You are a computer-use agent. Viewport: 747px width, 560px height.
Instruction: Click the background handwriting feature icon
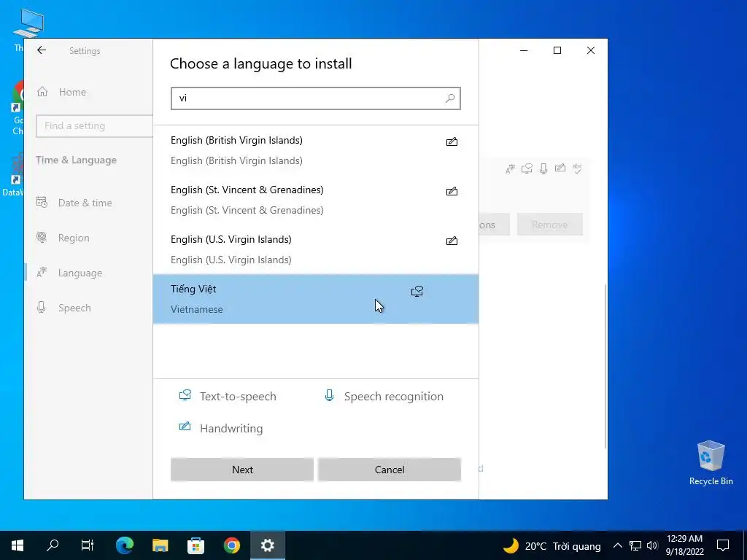pos(560,168)
